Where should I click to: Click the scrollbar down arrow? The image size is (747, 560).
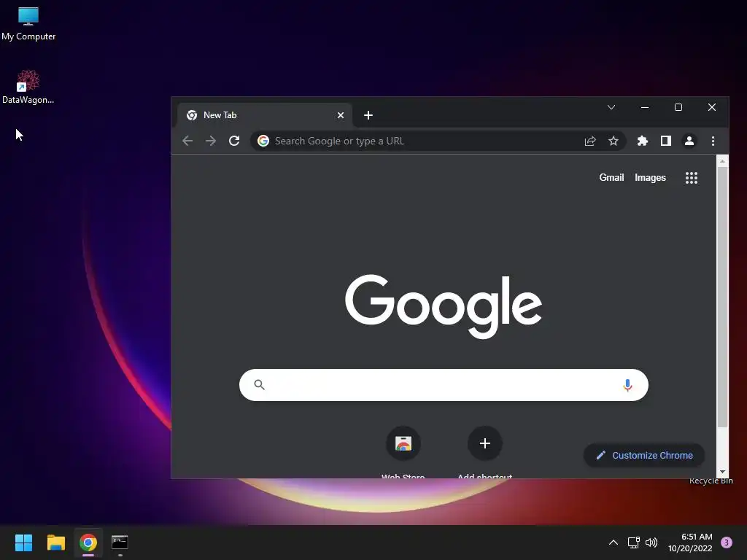pos(723,472)
